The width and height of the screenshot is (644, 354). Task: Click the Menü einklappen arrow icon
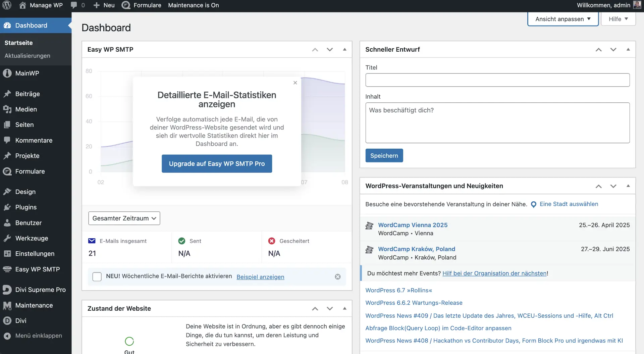tap(7, 336)
